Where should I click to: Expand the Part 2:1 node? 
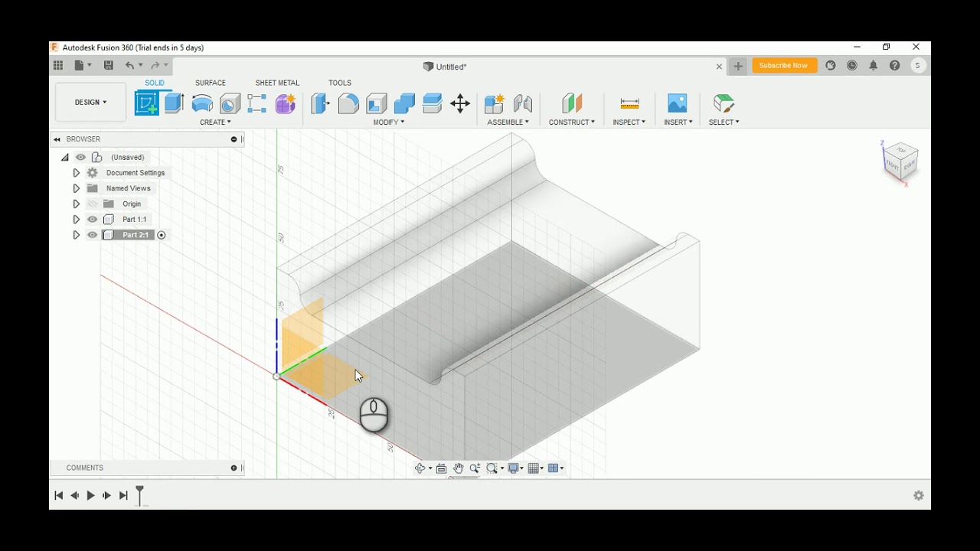click(x=76, y=235)
